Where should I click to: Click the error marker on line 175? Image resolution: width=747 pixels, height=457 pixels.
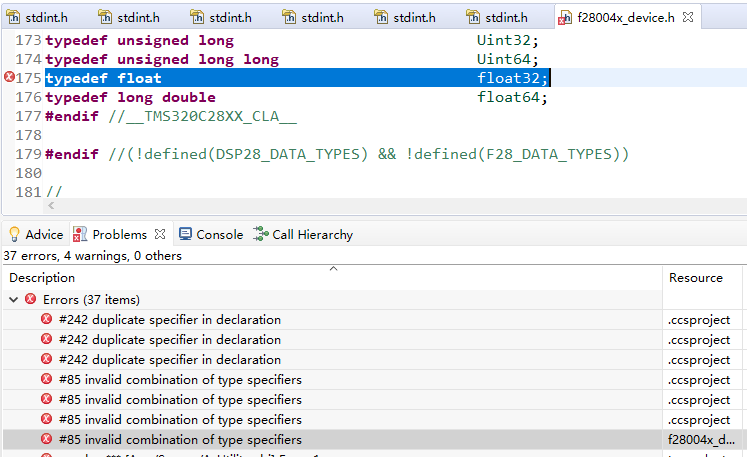pyautogui.click(x=9, y=78)
